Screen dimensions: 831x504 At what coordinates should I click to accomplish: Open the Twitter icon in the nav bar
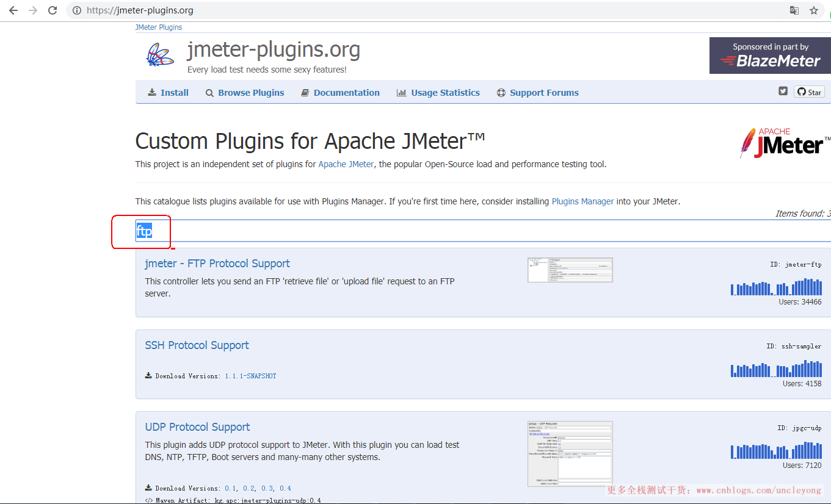(x=783, y=92)
